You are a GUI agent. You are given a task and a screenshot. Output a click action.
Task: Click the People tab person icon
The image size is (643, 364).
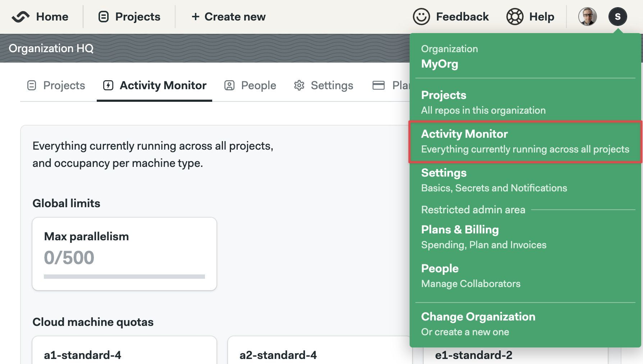coord(229,85)
